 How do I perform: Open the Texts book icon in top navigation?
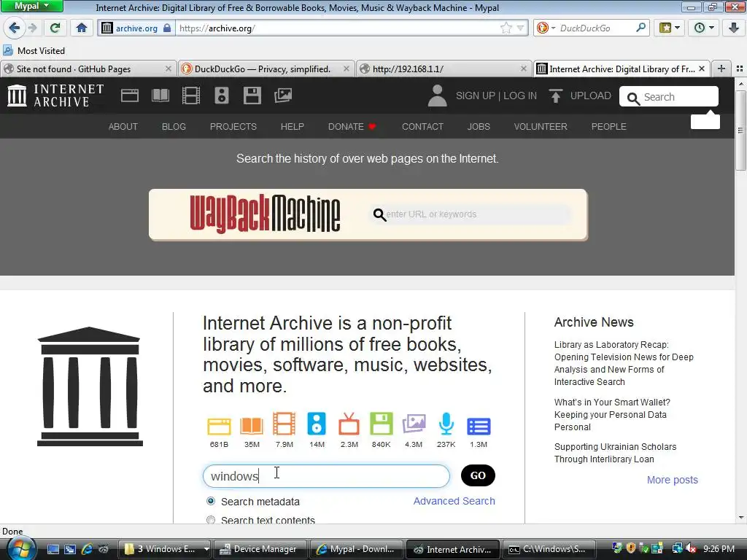160,96
